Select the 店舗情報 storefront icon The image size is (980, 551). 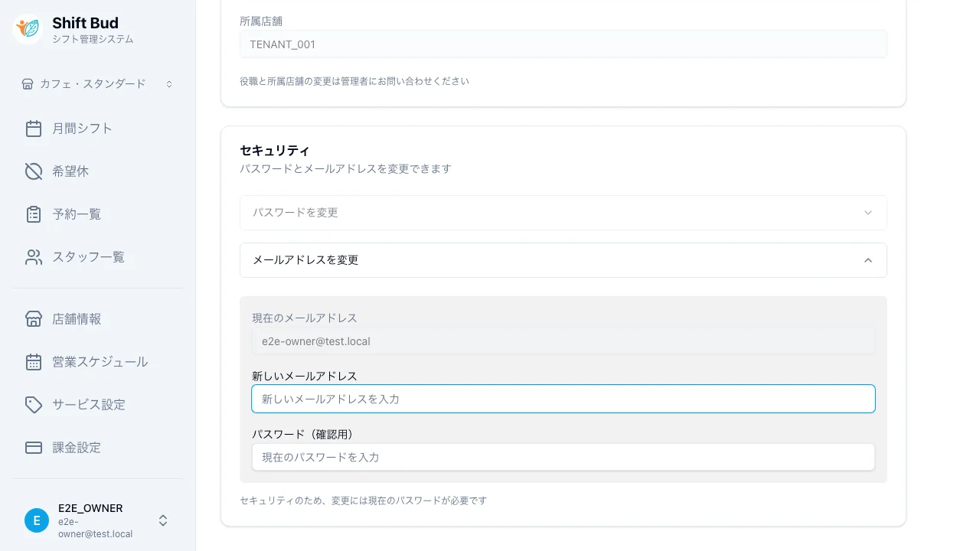click(34, 318)
